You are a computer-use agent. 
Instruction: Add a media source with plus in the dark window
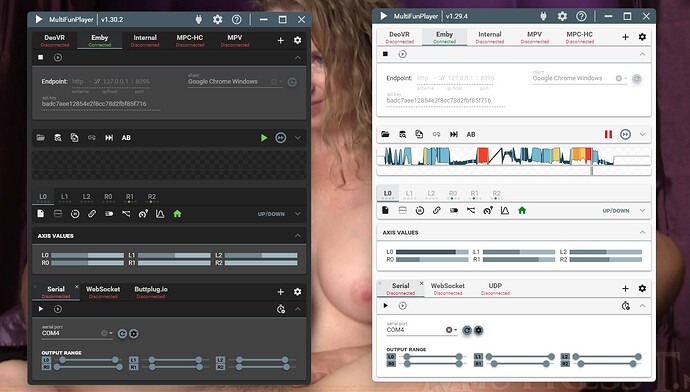[280, 40]
